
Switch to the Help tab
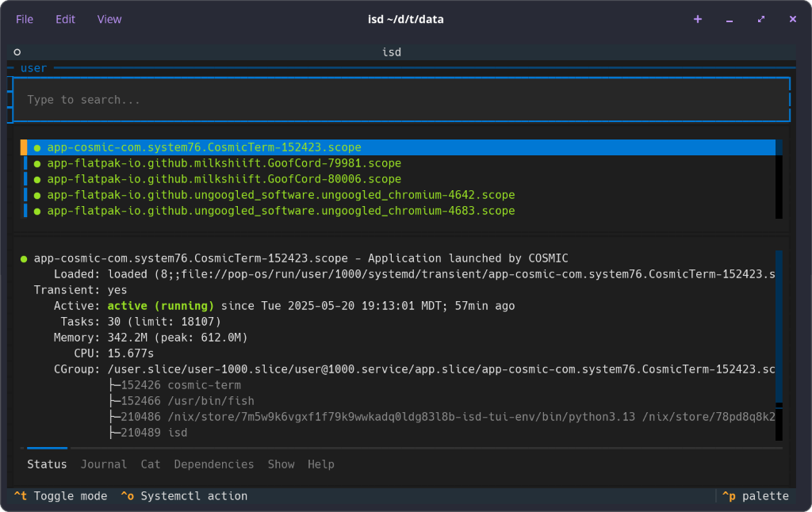[321, 464]
